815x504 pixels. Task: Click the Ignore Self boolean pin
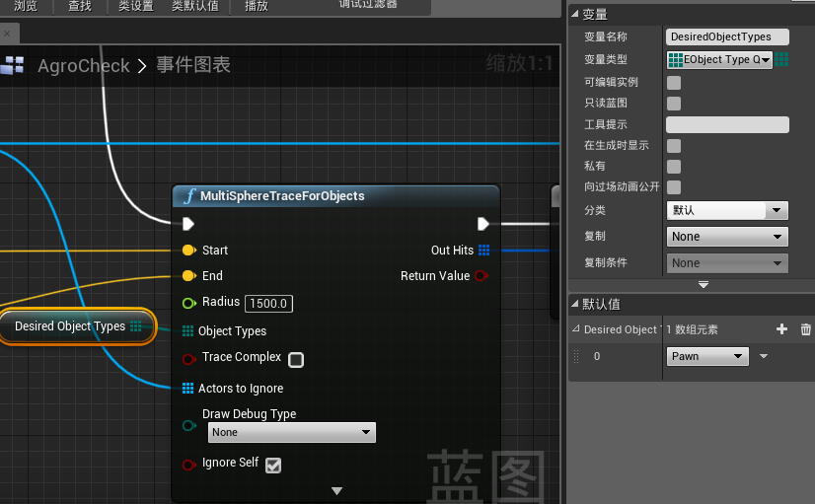coord(189,464)
